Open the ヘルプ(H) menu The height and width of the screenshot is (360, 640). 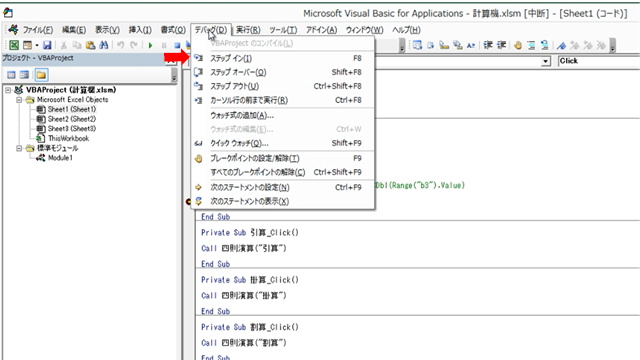(406, 30)
